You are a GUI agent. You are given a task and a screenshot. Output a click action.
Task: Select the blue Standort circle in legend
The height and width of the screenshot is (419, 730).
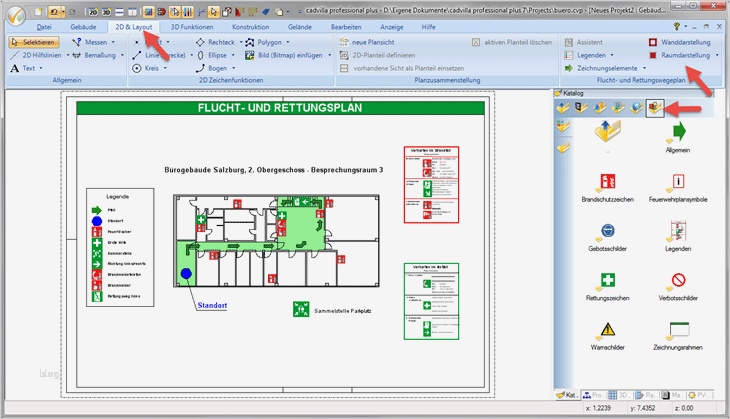97,220
